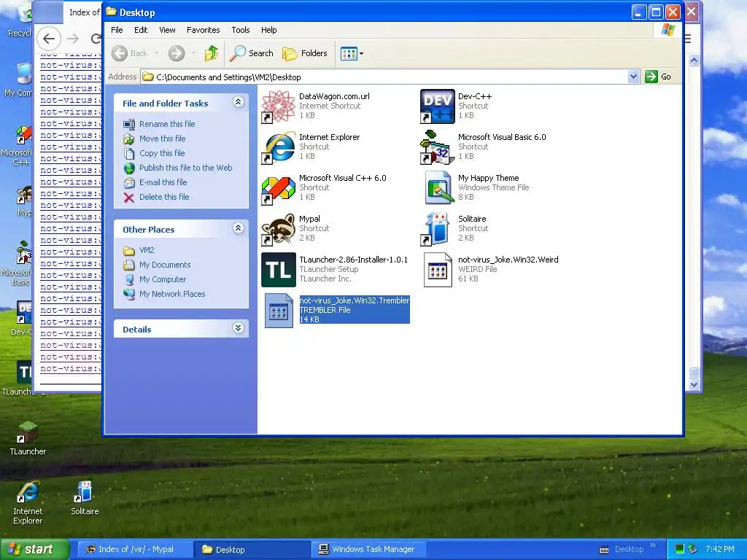The width and height of the screenshot is (747, 560).
Task: Open the View menu
Action: [167, 30]
